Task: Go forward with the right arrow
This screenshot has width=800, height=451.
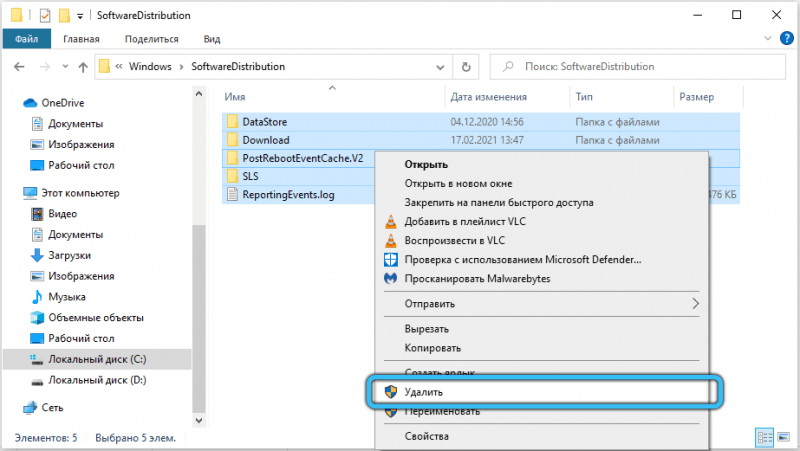Action: (45, 67)
